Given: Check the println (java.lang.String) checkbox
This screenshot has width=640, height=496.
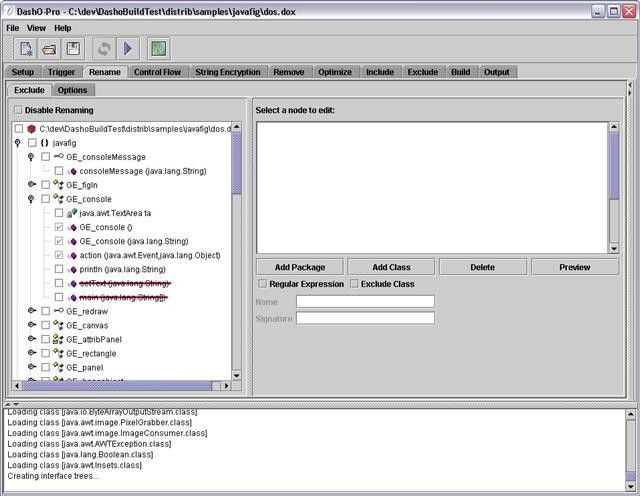Looking at the screenshot, I should point(59,269).
